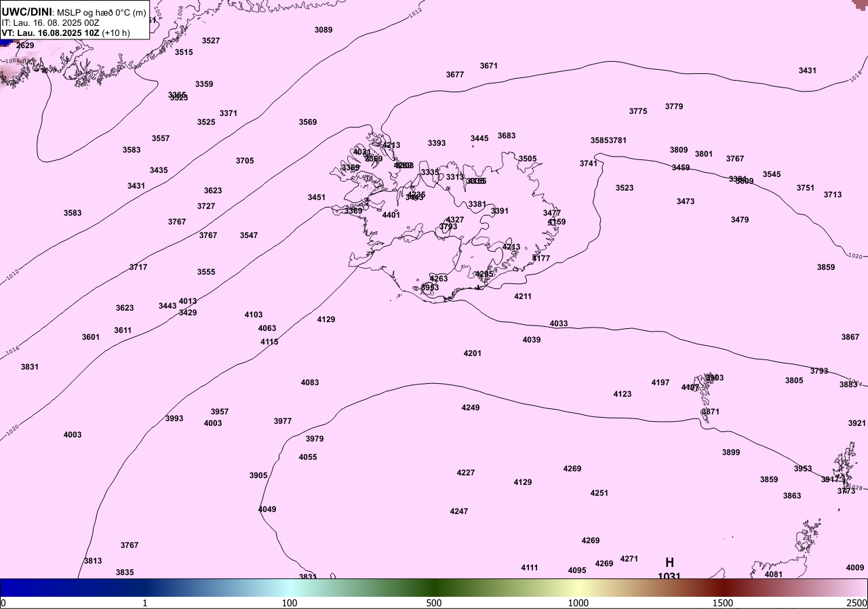This screenshot has width=868, height=609.
Task: Click the 3479 height label
Action: click(x=740, y=220)
